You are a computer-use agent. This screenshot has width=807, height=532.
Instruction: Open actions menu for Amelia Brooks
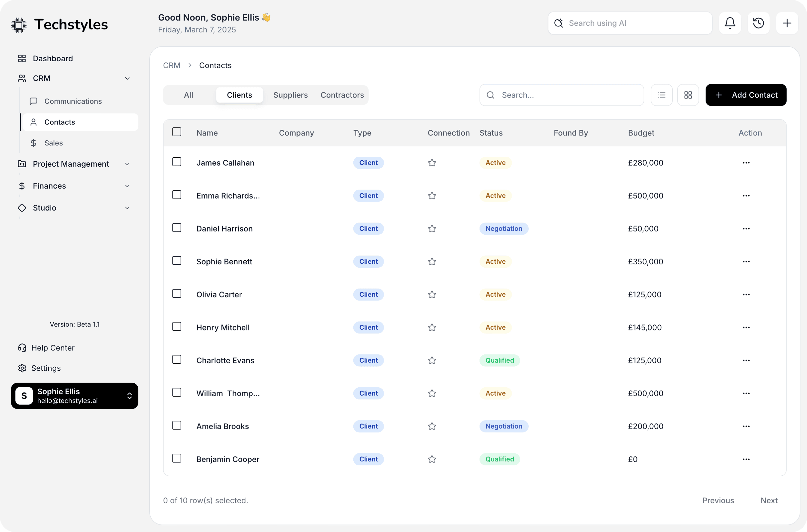(746, 426)
